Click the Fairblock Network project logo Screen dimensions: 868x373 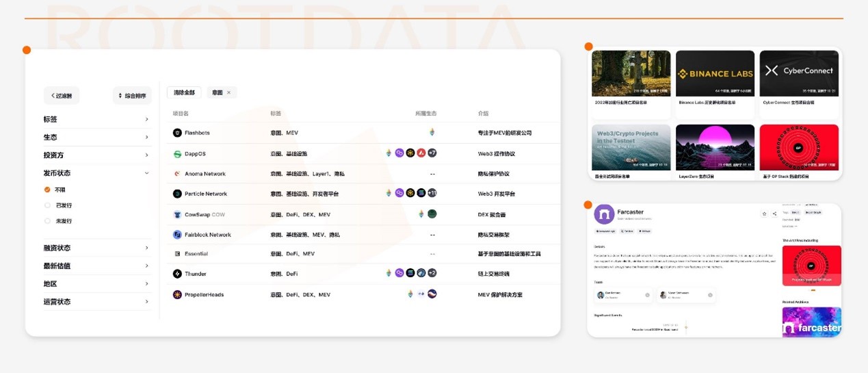177,235
